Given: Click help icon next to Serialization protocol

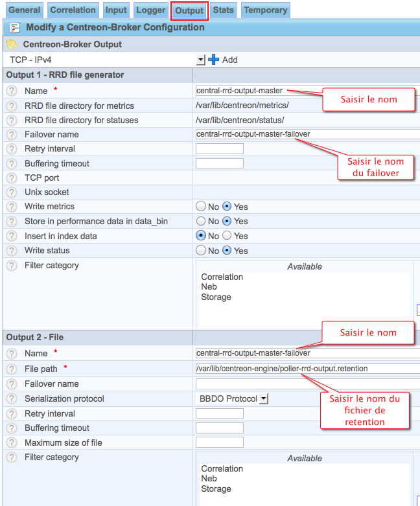Looking at the screenshot, I should coord(11,399).
